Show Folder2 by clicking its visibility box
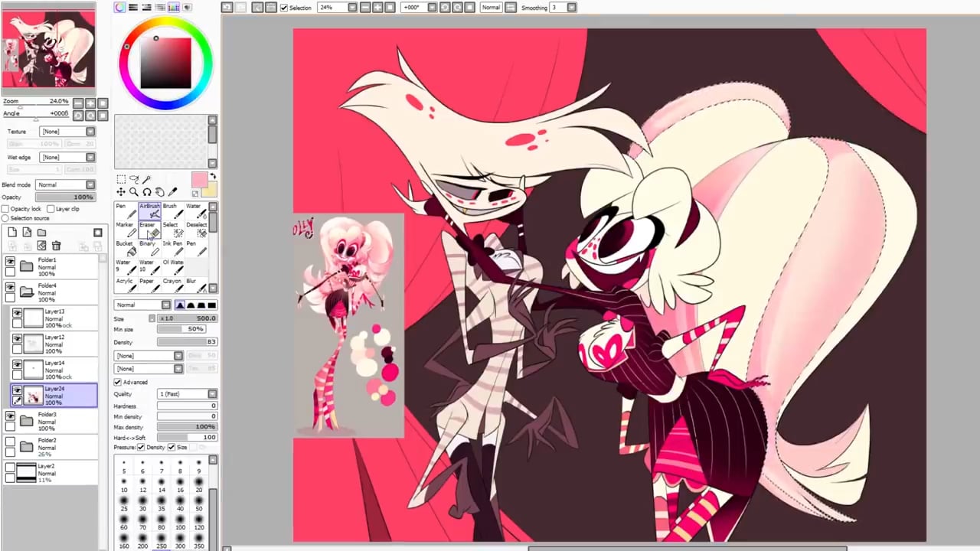The image size is (980, 551). pyautogui.click(x=10, y=442)
